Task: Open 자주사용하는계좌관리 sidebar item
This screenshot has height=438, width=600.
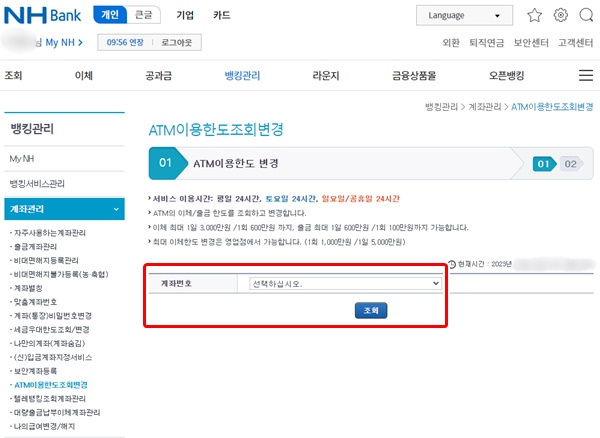Action: [50, 233]
